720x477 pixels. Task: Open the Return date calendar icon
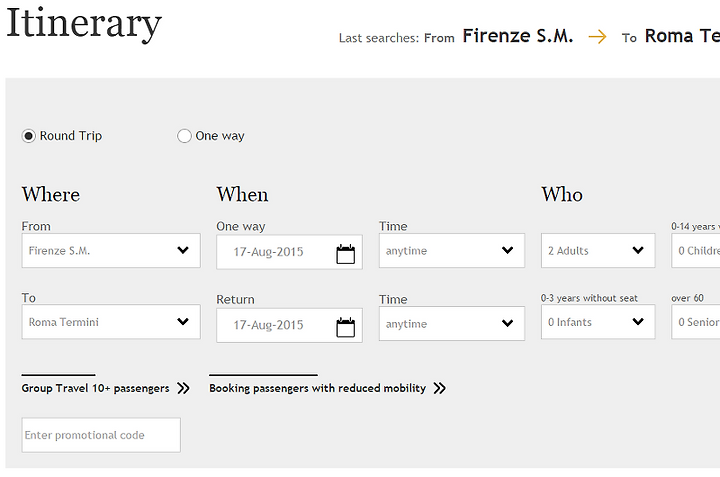coord(345,327)
